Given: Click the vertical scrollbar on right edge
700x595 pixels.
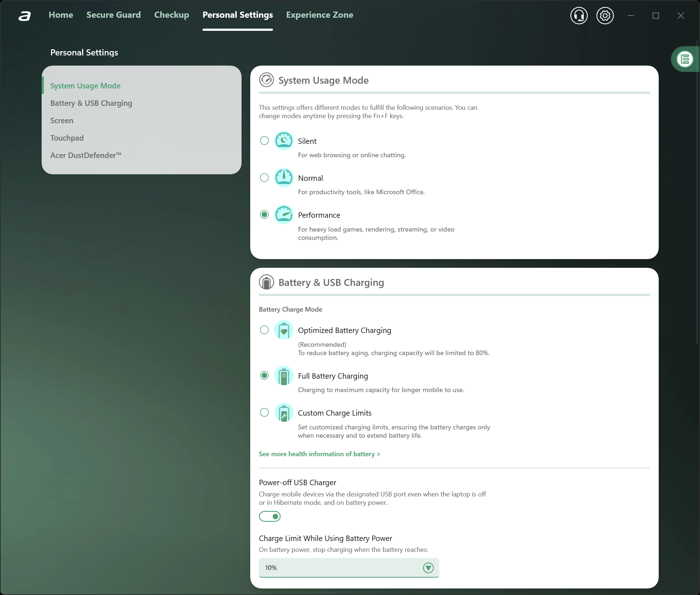Looking at the screenshot, I should (697, 192).
